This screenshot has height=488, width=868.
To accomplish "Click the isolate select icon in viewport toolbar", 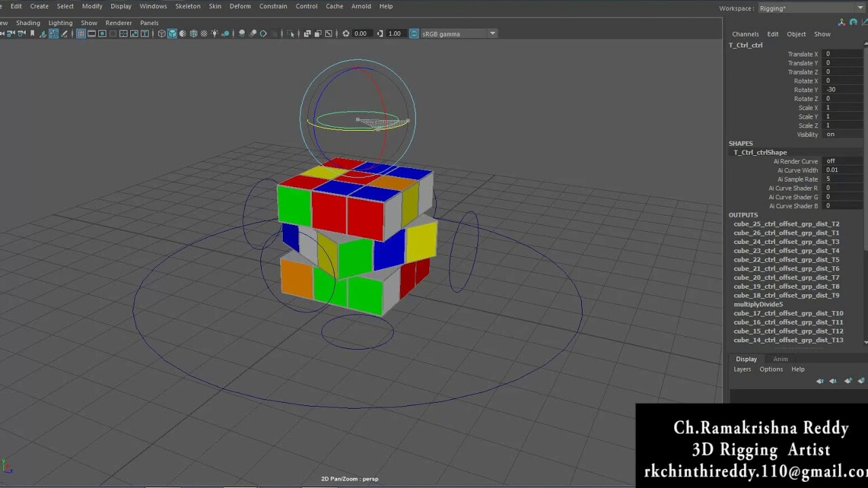I will (292, 33).
